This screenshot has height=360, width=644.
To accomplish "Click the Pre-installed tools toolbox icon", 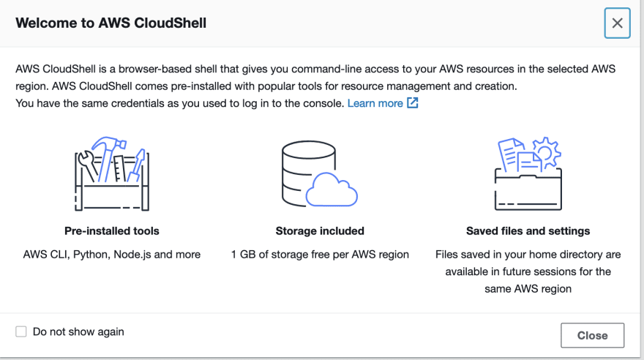I will (112, 173).
